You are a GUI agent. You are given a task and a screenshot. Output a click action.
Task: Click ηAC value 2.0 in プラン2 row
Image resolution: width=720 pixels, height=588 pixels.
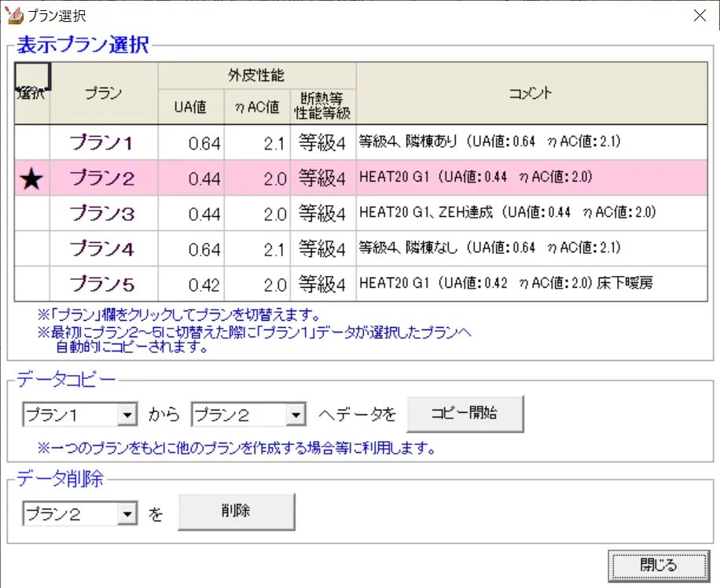tap(257, 178)
